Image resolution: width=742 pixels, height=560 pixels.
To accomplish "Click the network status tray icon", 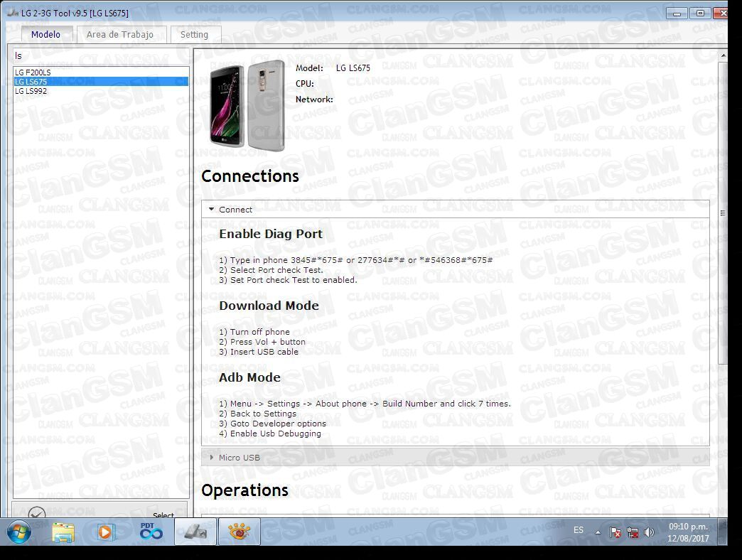I will [633, 532].
